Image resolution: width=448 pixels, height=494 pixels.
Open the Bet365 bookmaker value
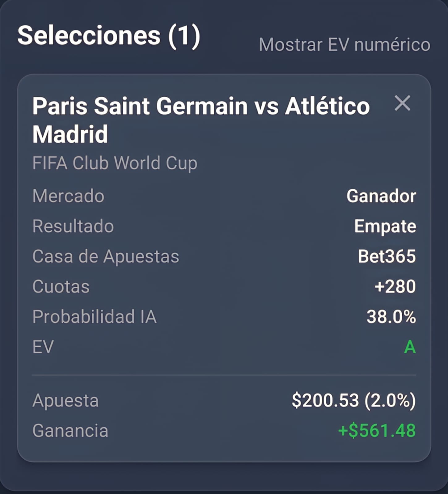coord(387,256)
